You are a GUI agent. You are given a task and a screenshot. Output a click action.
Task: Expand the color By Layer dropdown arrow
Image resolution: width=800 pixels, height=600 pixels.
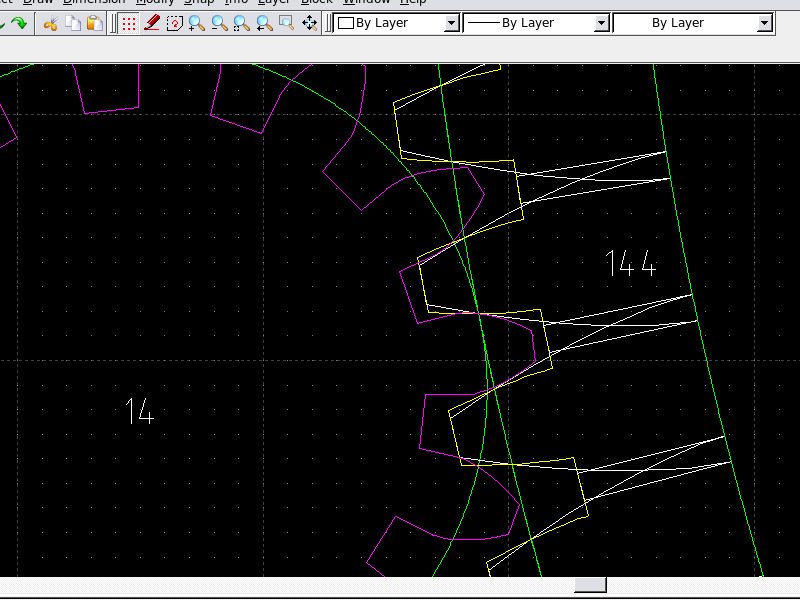(x=451, y=22)
